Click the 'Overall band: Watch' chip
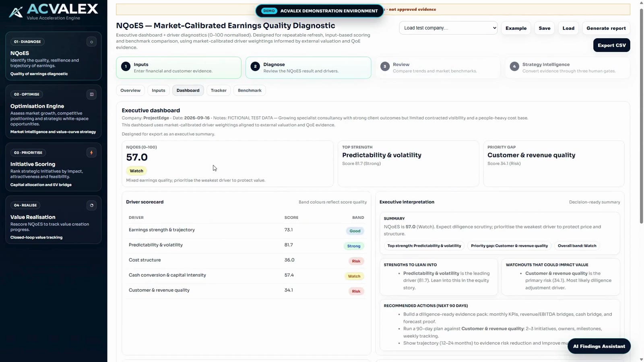Screen dimensions: 644x362 click(x=577, y=246)
